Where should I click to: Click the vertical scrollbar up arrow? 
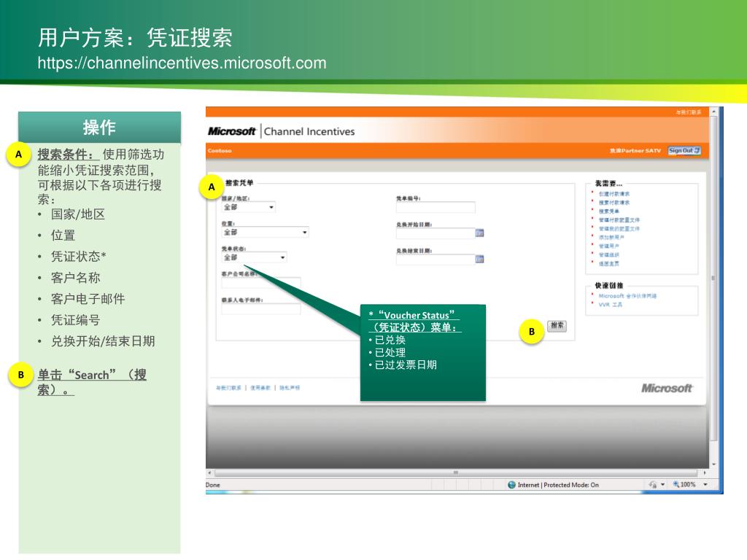713,112
